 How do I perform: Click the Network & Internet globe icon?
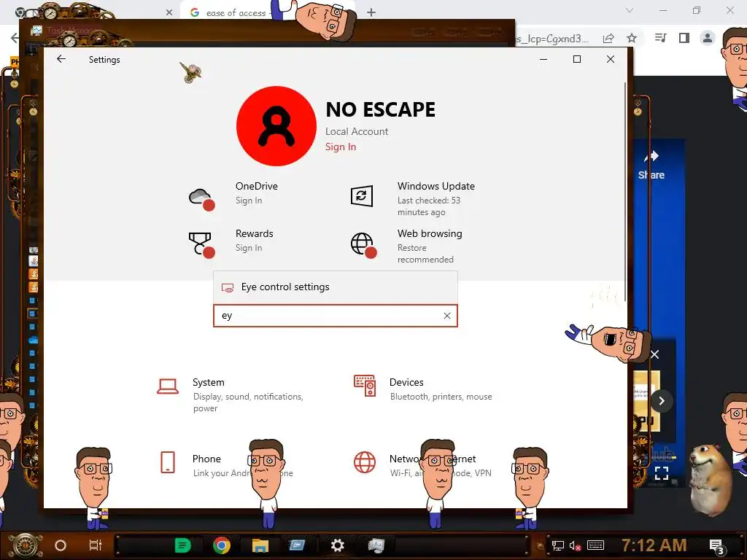[365, 462]
